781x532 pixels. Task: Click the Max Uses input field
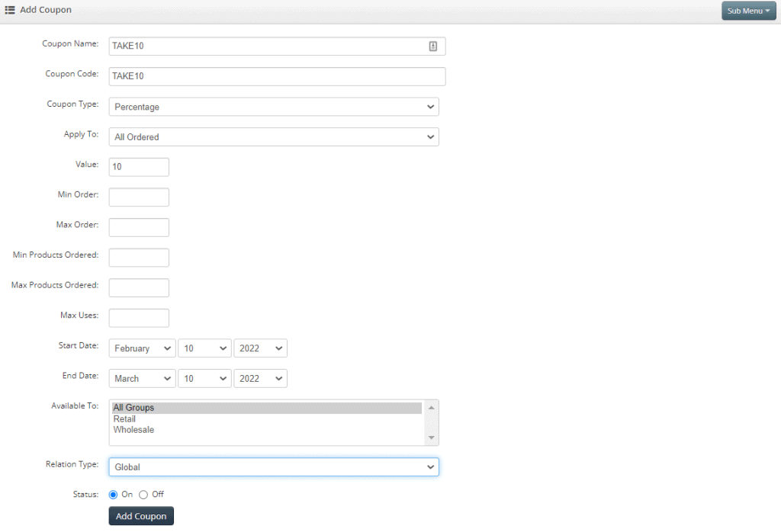click(x=139, y=318)
